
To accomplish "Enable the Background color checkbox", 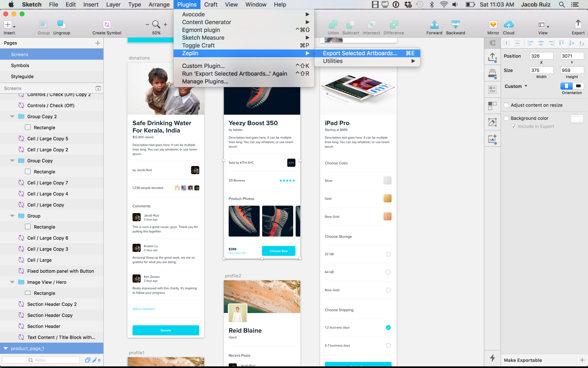I will [x=507, y=118].
